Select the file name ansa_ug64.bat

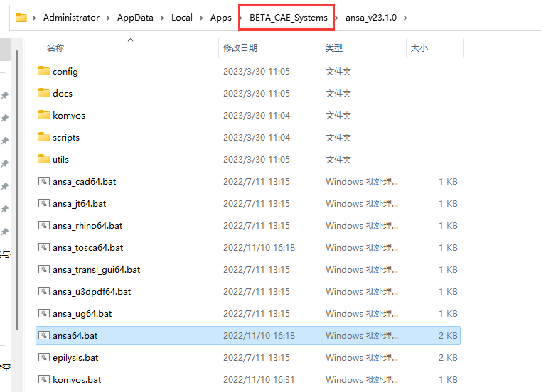tap(82, 314)
